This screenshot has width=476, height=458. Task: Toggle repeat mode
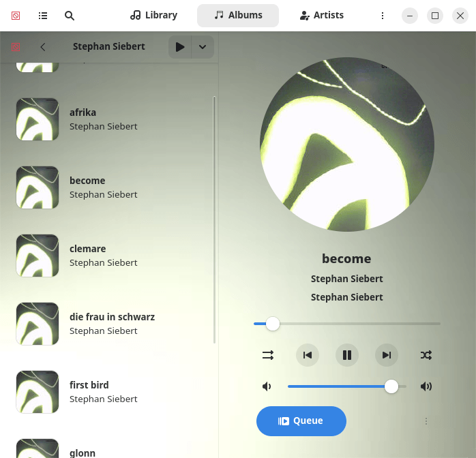pos(268,355)
